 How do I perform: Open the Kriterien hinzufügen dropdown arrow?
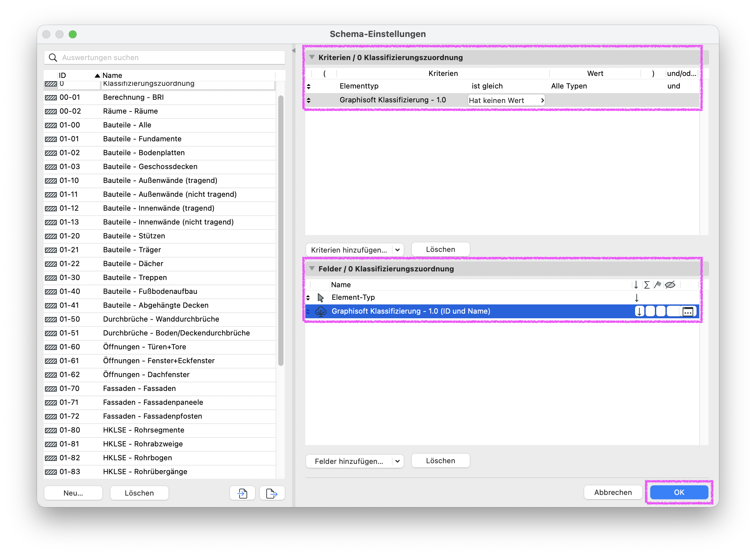click(x=397, y=250)
